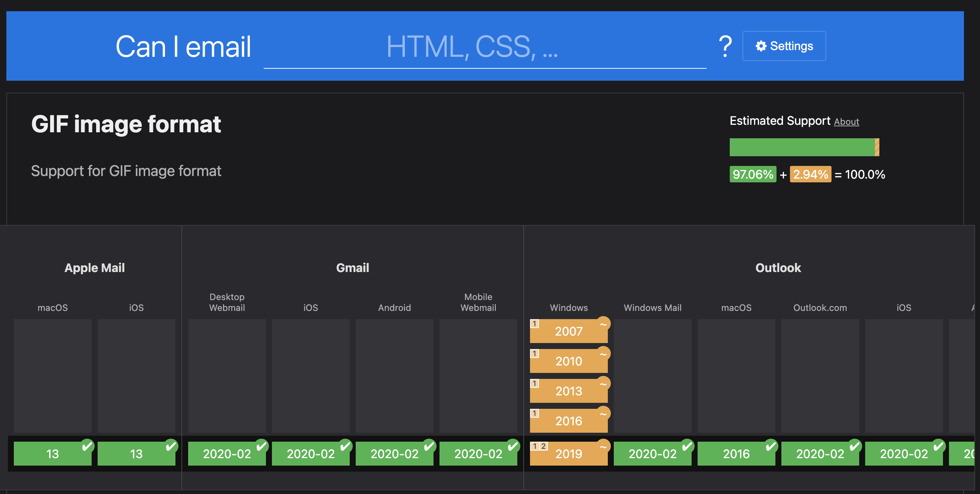The height and width of the screenshot is (494, 980).
Task: Focus the HTML, CSS search field
Action: point(485,47)
